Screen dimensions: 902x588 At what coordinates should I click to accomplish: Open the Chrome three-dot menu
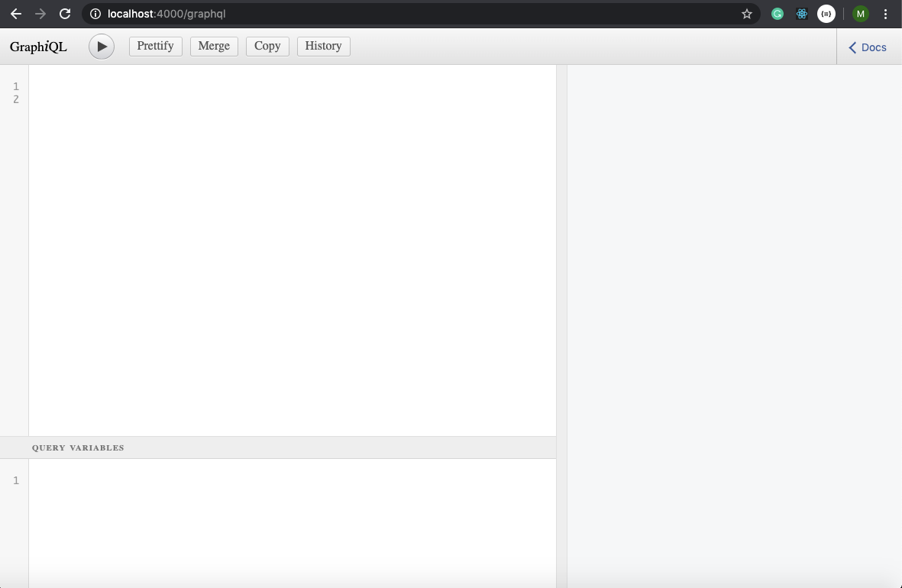click(x=885, y=14)
